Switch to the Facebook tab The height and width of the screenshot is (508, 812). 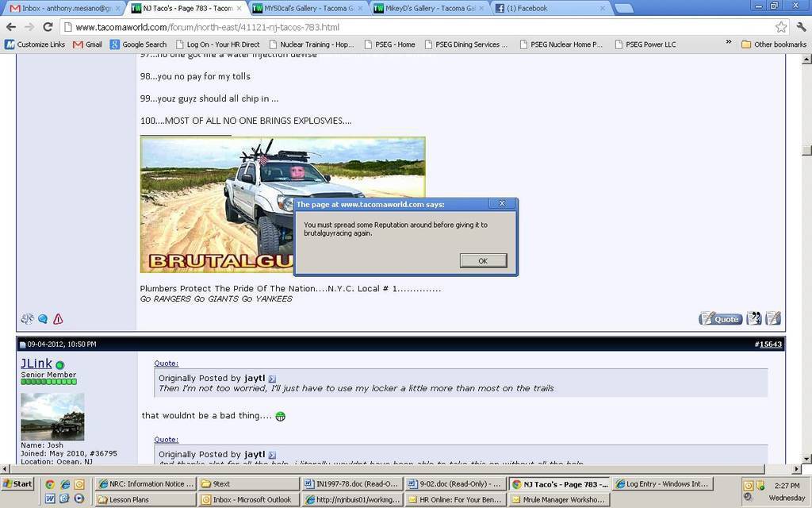pos(551,8)
